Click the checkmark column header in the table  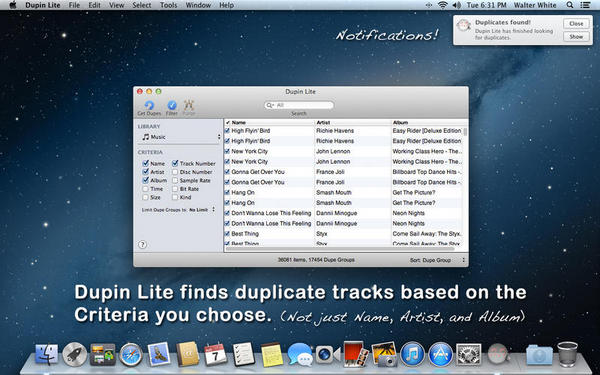point(228,122)
